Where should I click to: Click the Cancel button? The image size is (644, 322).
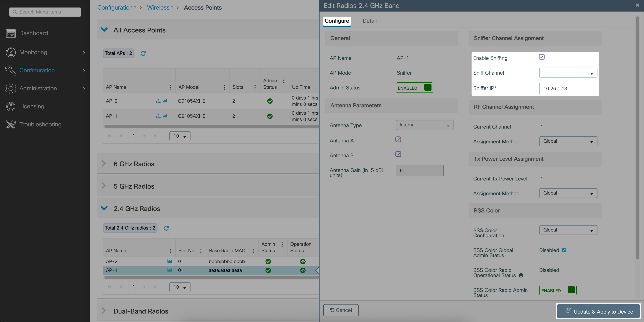pyautogui.click(x=341, y=310)
